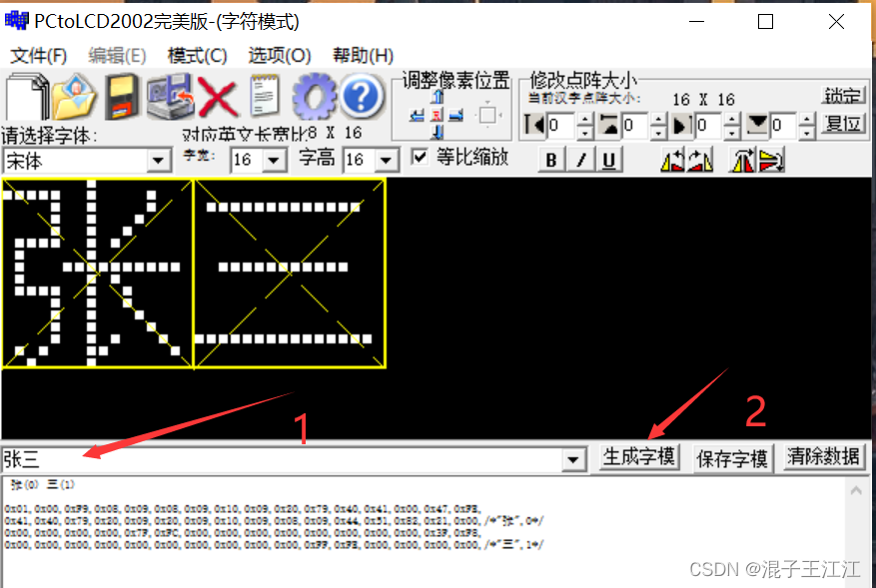Toggle underline with the U button
The height and width of the screenshot is (588, 876).
click(x=609, y=161)
